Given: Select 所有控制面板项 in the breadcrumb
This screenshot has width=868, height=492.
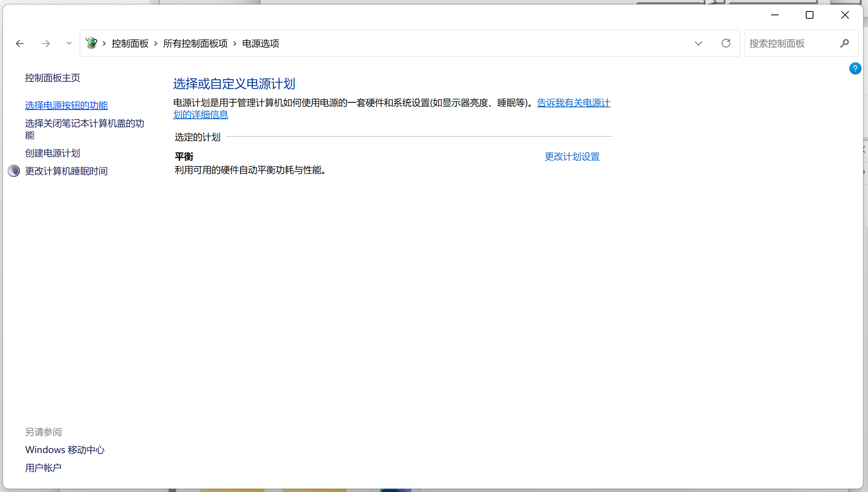Looking at the screenshot, I should tap(195, 44).
